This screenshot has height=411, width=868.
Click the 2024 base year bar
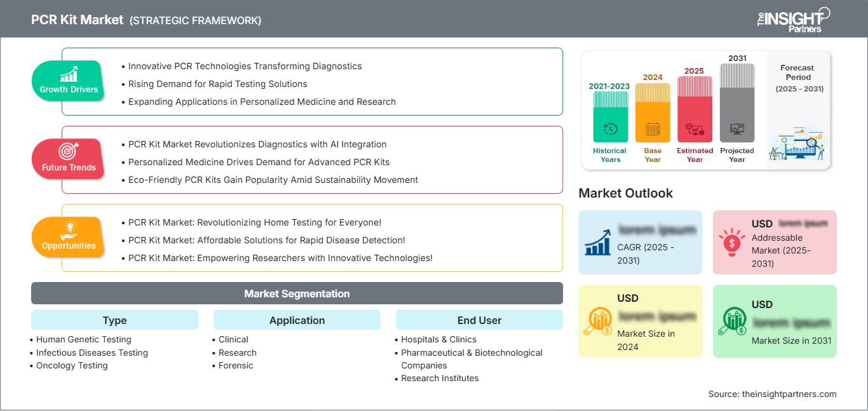[x=653, y=113]
